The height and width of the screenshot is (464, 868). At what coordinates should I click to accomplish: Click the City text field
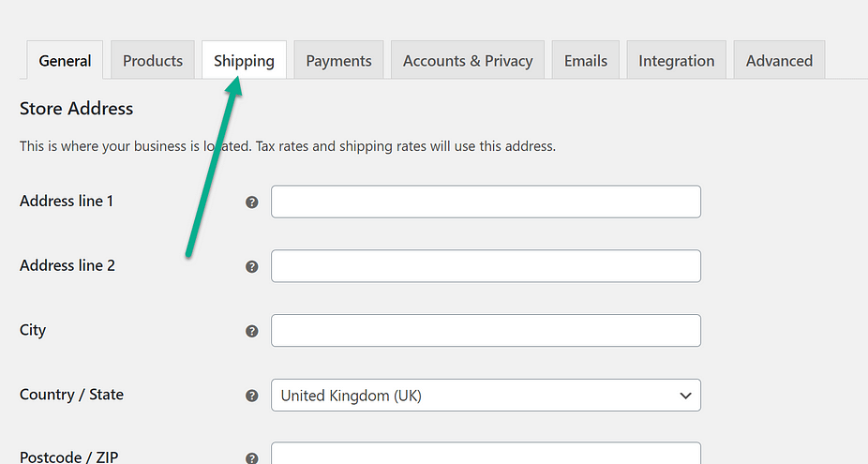(486, 331)
